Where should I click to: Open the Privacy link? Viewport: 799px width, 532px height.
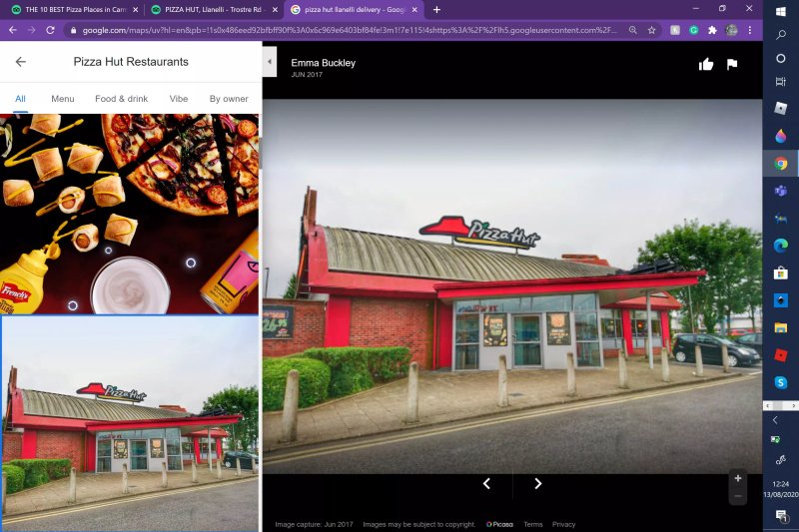(x=563, y=524)
